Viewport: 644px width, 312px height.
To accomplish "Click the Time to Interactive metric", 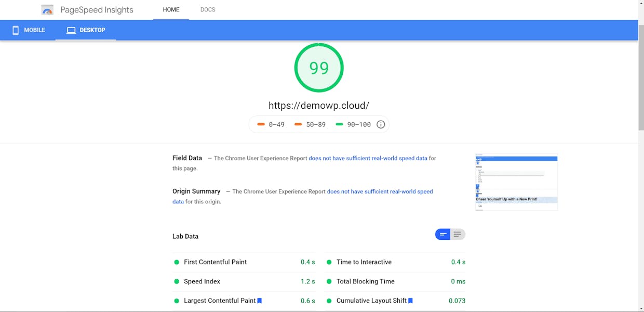I will point(395,262).
